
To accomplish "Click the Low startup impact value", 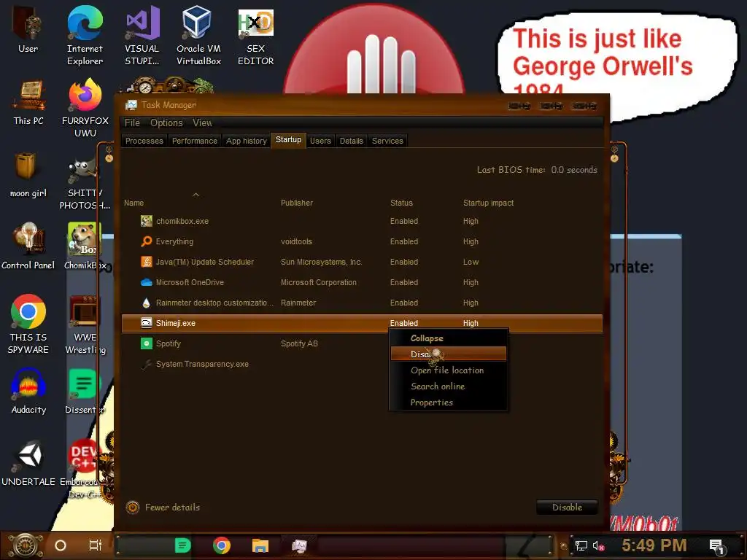I will click(471, 262).
